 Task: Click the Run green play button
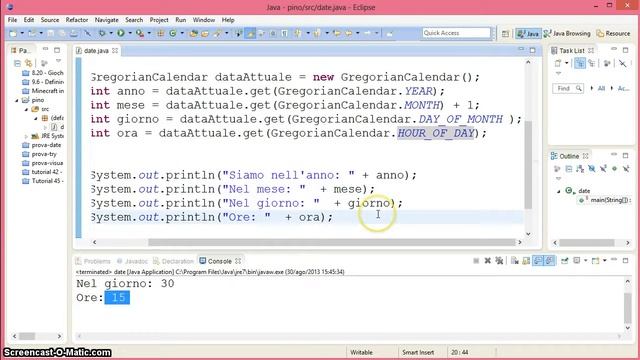121,33
